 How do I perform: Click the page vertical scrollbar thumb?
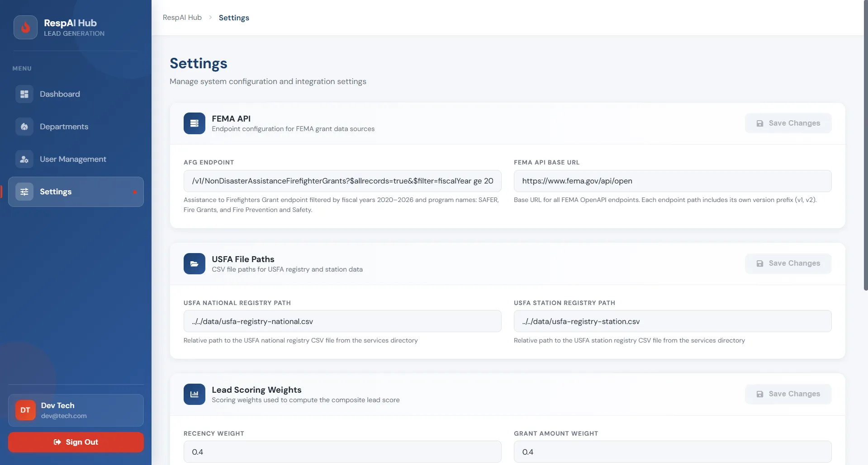866,145
